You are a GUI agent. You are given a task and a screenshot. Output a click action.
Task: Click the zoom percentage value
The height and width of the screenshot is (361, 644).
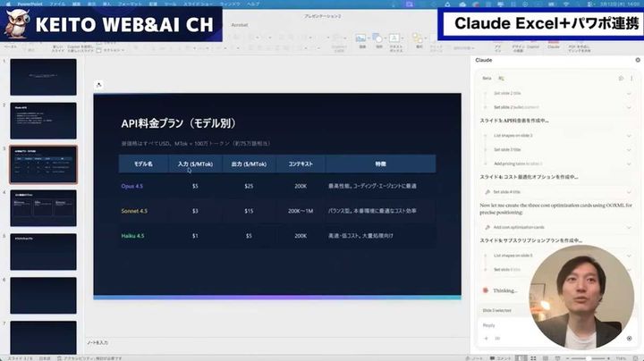pos(621,358)
